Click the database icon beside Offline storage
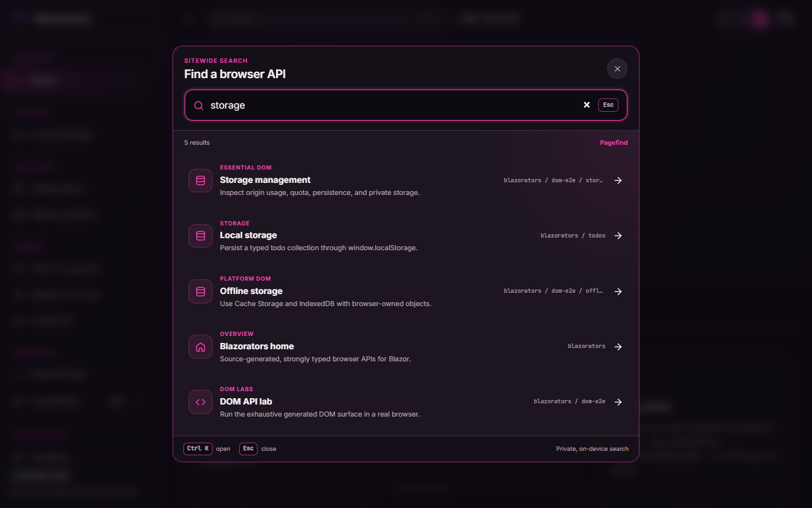This screenshot has width=812, height=508. (200, 291)
